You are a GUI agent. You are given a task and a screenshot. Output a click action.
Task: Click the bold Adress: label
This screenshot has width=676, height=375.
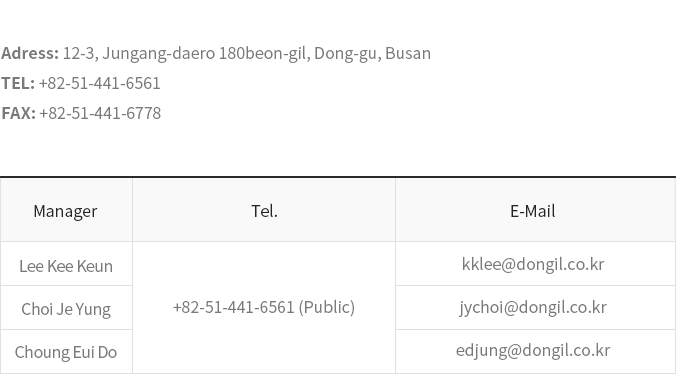(30, 53)
